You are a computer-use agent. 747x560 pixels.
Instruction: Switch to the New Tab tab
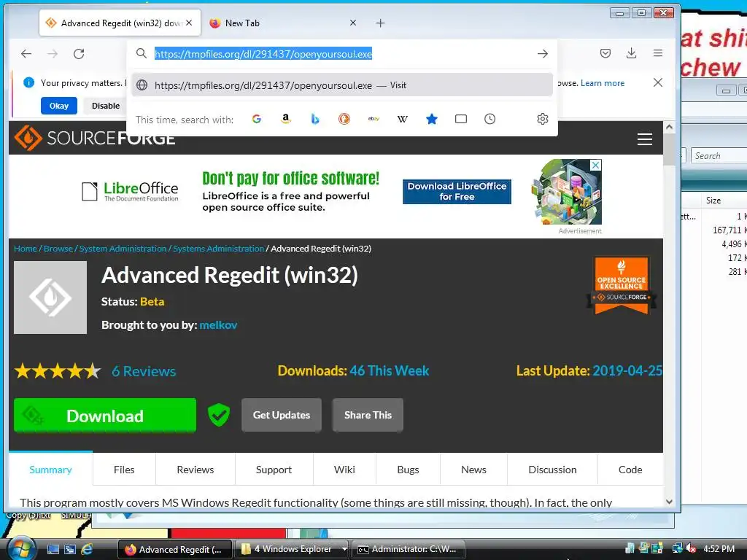[x=284, y=23]
